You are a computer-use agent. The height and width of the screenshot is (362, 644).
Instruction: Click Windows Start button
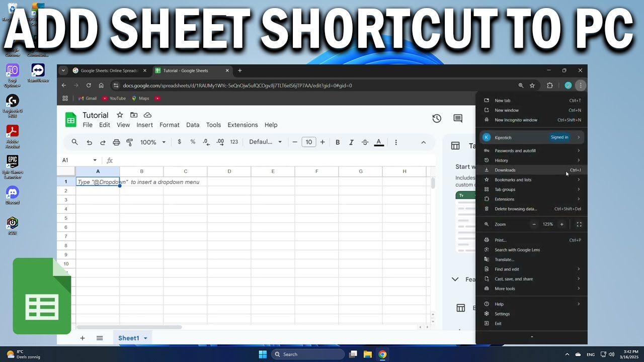click(x=263, y=354)
